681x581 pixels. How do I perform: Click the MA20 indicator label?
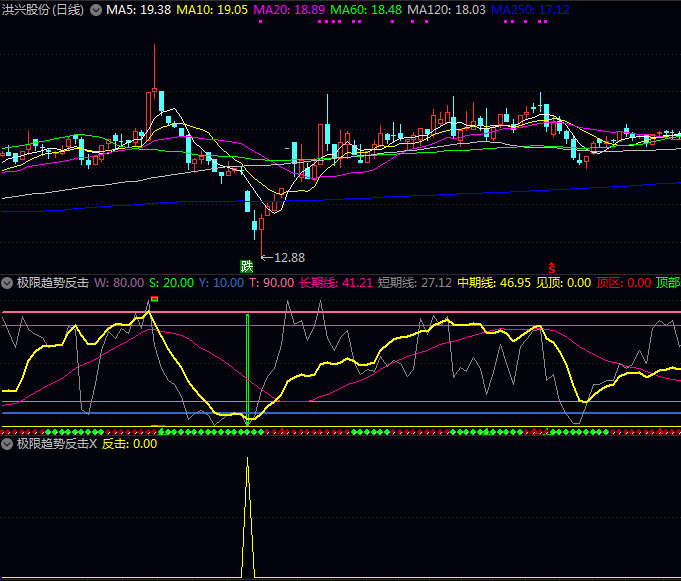289,10
